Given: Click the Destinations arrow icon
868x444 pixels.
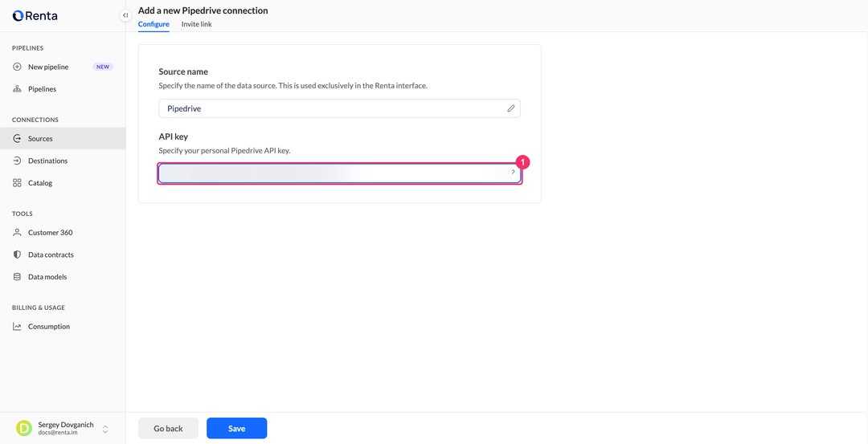Looking at the screenshot, I should 17,161.
